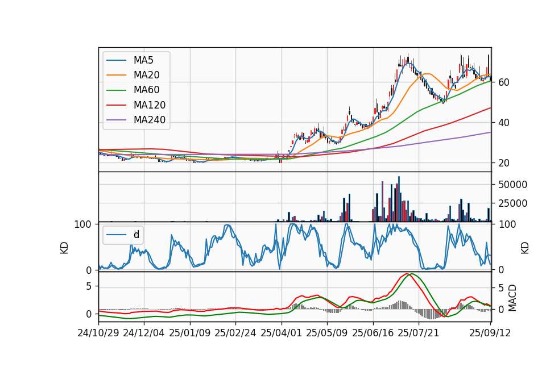Click the price axis value 60
This screenshot has height=392, width=546.
503,82
